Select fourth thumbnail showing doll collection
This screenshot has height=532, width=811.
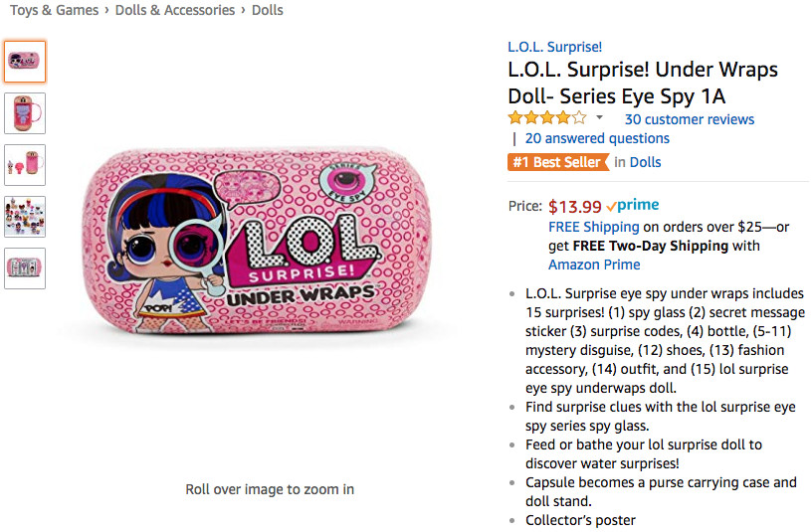(x=25, y=217)
